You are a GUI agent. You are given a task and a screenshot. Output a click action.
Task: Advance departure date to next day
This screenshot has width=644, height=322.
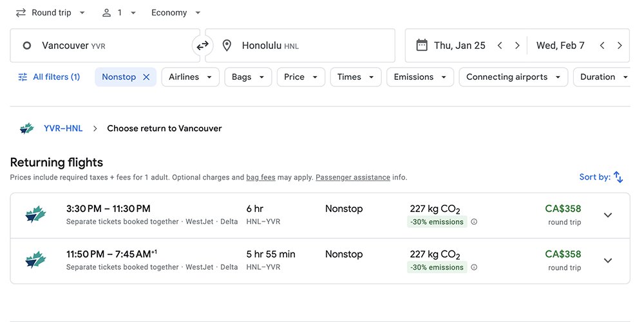click(517, 46)
